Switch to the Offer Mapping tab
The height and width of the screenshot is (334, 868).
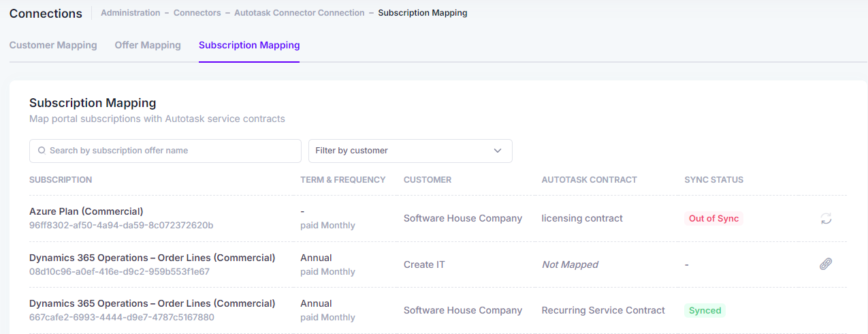pos(148,45)
